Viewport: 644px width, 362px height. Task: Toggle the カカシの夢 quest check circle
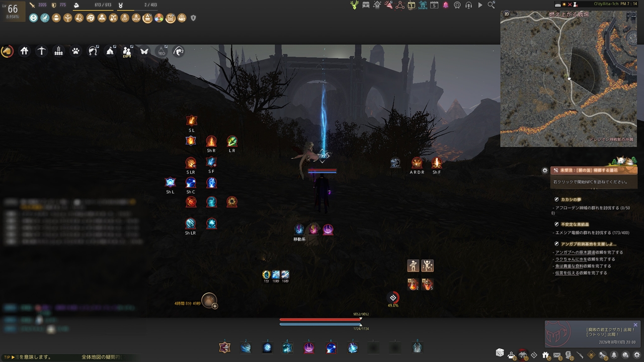[x=556, y=200]
